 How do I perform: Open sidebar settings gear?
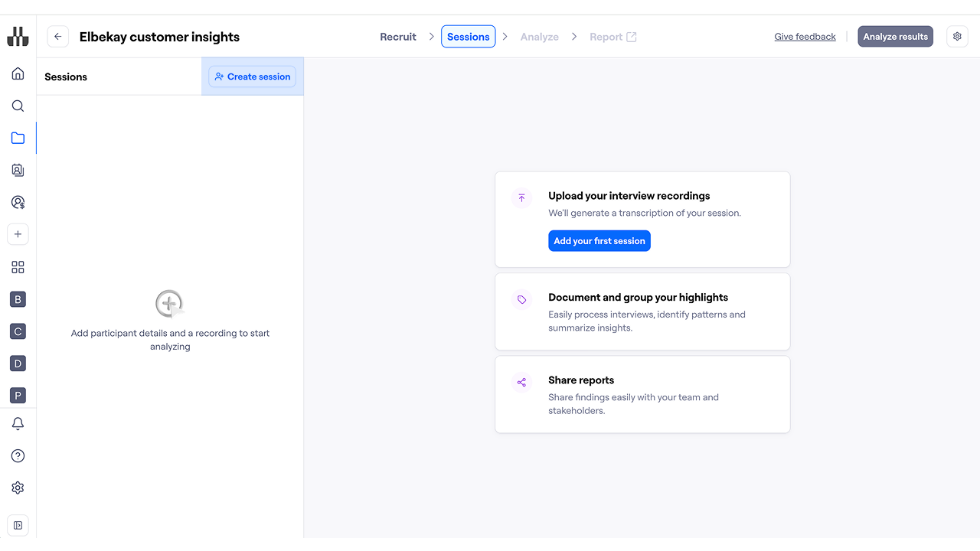tap(18, 488)
